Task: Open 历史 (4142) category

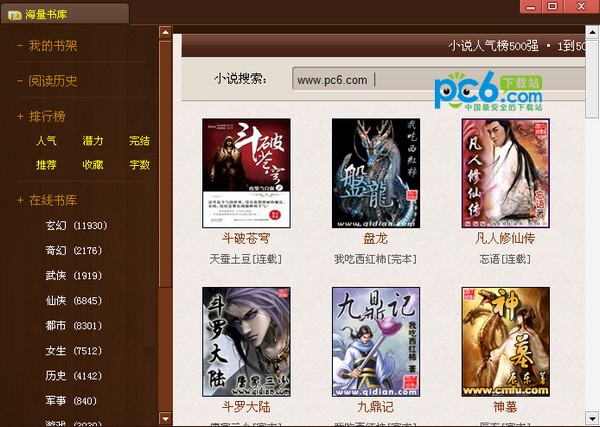Action: pyautogui.click(x=74, y=376)
